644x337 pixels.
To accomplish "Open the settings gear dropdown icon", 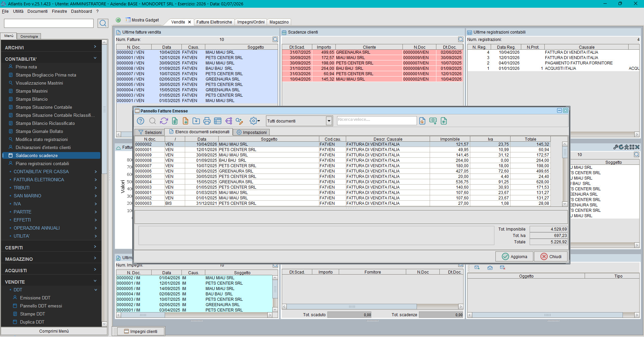I will [255, 121].
